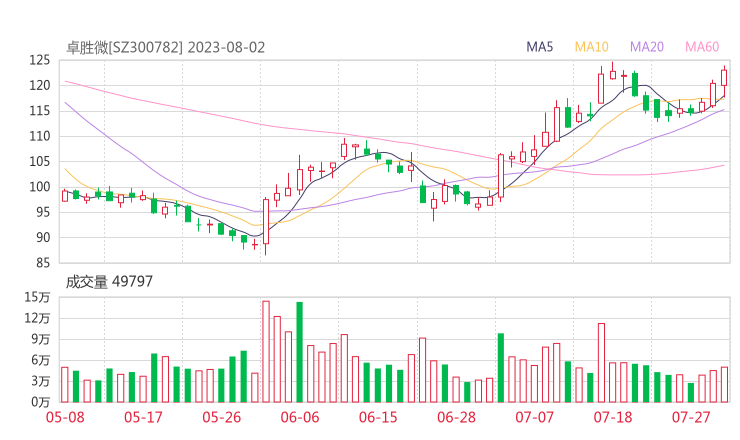The image size is (740, 440).
Task: Select the 07-07 date label
Action: (x=534, y=418)
